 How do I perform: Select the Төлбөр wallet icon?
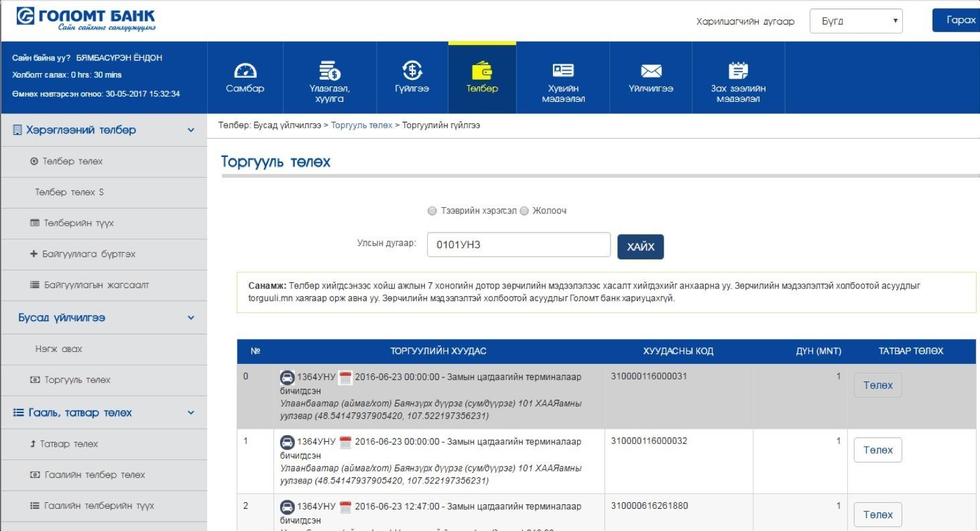(x=482, y=70)
